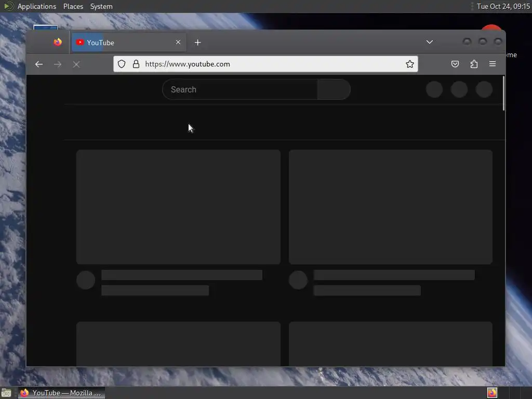Click Firefox icon in bottom-right panel

coord(492,393)
